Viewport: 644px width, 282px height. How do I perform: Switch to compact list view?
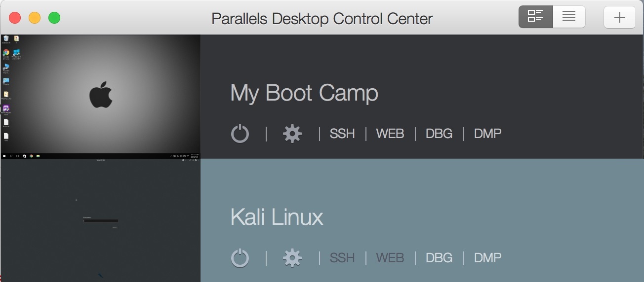click(569, 17)
